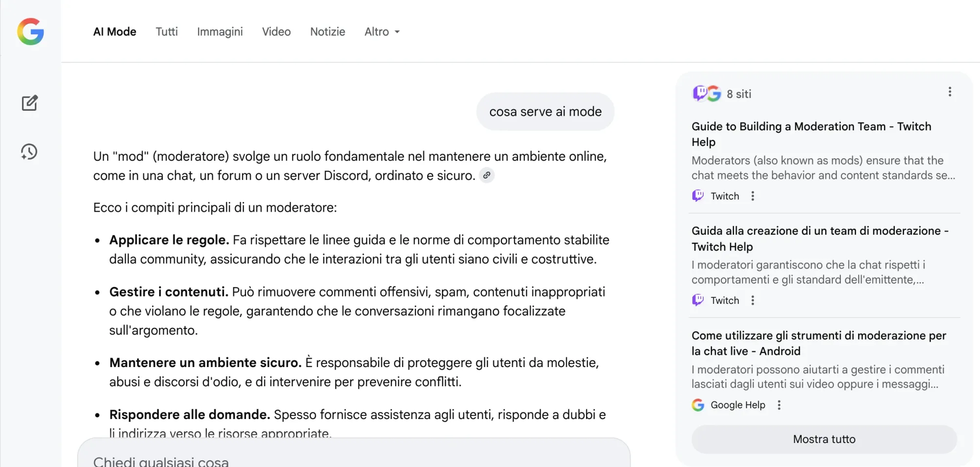
Task: Start a new search with pencil icon
Action: tap(30, 103)
